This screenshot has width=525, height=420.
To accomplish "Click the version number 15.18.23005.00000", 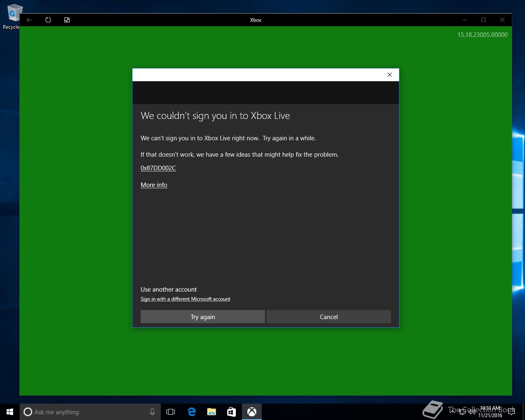I will click(x=482, y=35).
